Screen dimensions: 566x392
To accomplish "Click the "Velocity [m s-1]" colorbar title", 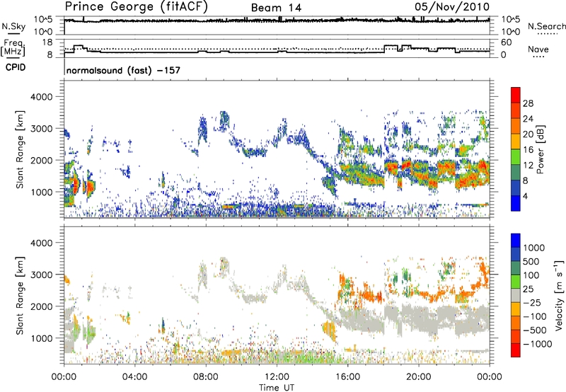I will click(x=560, y=295).
